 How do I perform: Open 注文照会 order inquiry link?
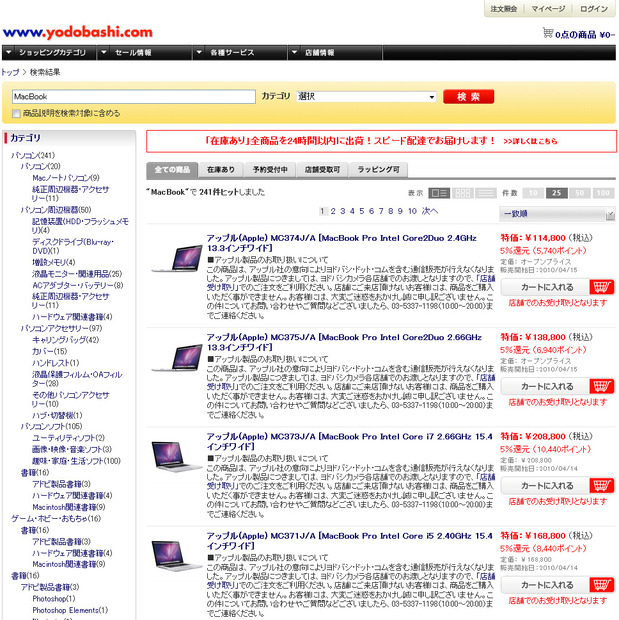coord(504,9)
